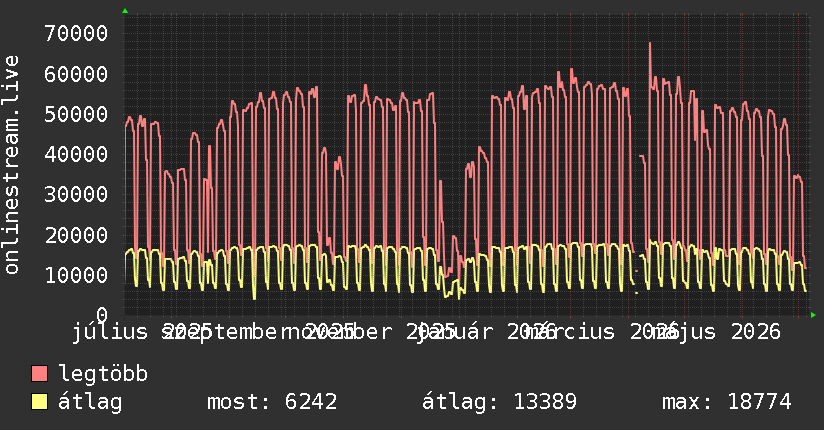This screenshot has height=430, width=824.
Task: Click the red legtöbb legend swatch
Action: coord(39,374)
